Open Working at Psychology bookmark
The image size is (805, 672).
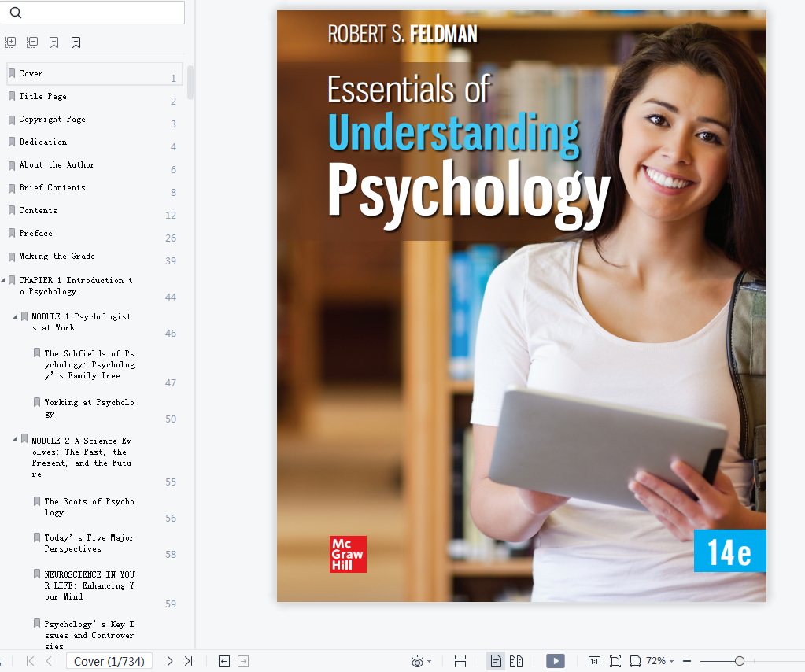(x=90, y=408)
